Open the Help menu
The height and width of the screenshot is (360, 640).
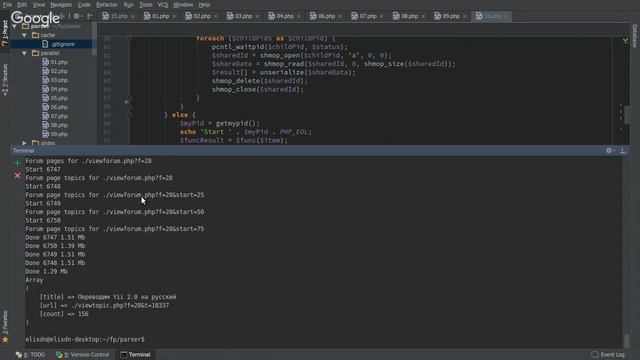click(204, 5)
